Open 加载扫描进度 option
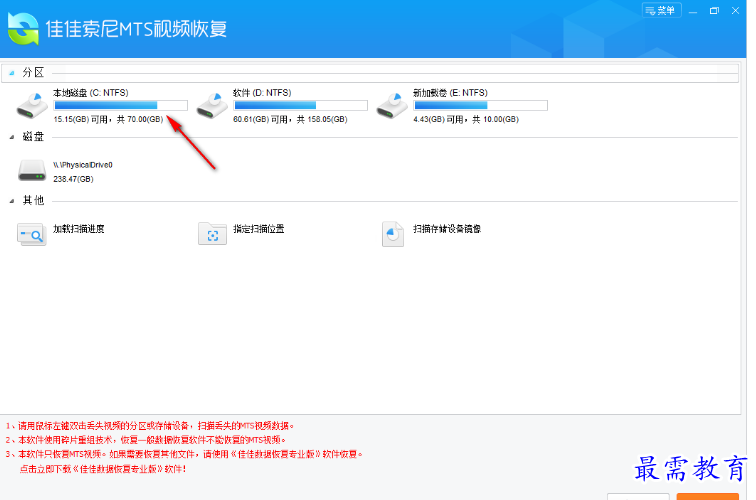Image resolution: width=756 pixels, height=500 pixels. tap(79, 229)
